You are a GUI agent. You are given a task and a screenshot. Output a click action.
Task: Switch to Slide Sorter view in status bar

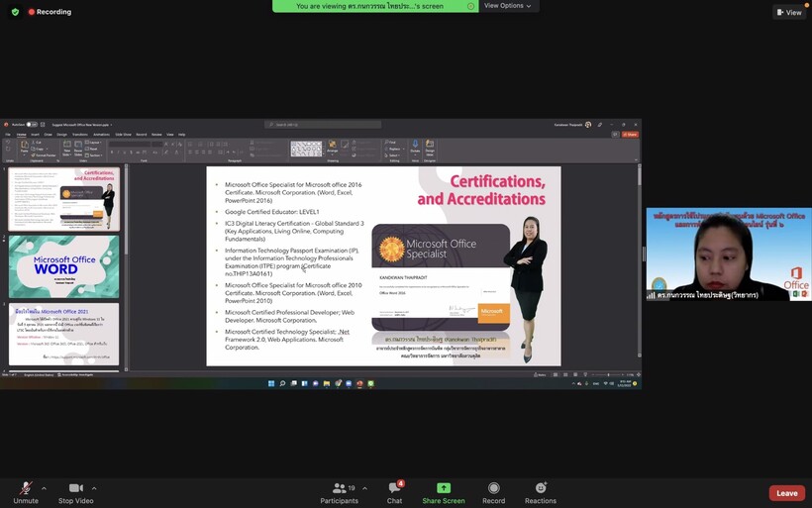(565, 375)
